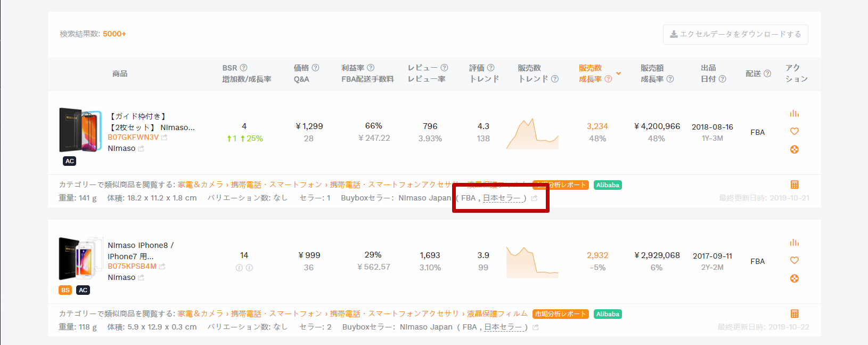The width and height of the screenshot is (868, 345).
Task: Click the iPhone 11 screen protector thumbnail
Action: [x=80, y=131]
